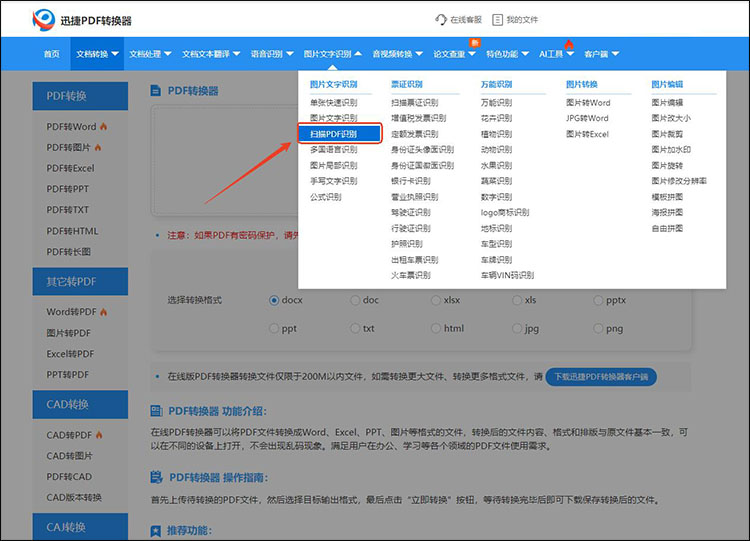Select the xls format radio button
The height and width of the screenshot is (541, 750).
(x=517, y=300)
